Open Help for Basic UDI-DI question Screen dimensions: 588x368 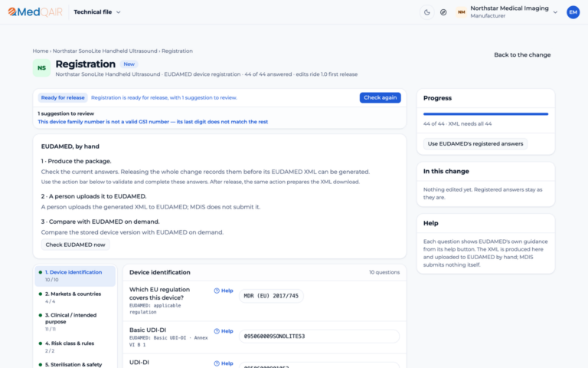coord(224,331)
